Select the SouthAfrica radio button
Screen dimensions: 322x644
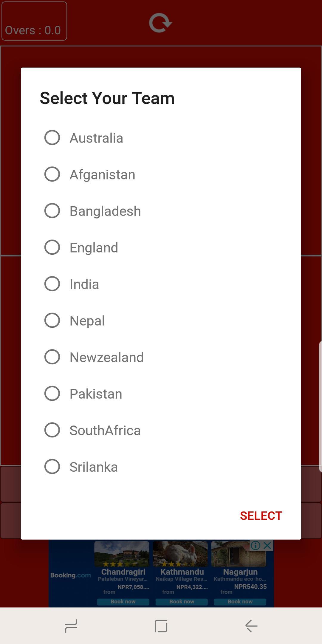(52, 430)
